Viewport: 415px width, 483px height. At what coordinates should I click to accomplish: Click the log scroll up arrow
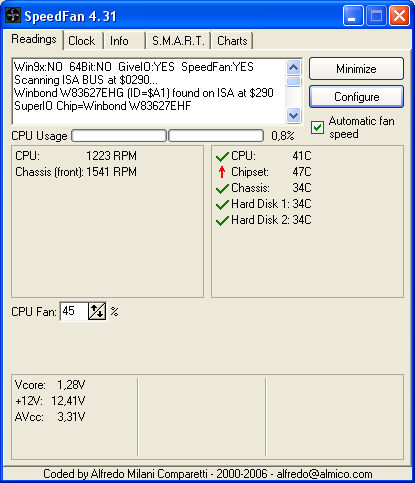click(294, 68)
